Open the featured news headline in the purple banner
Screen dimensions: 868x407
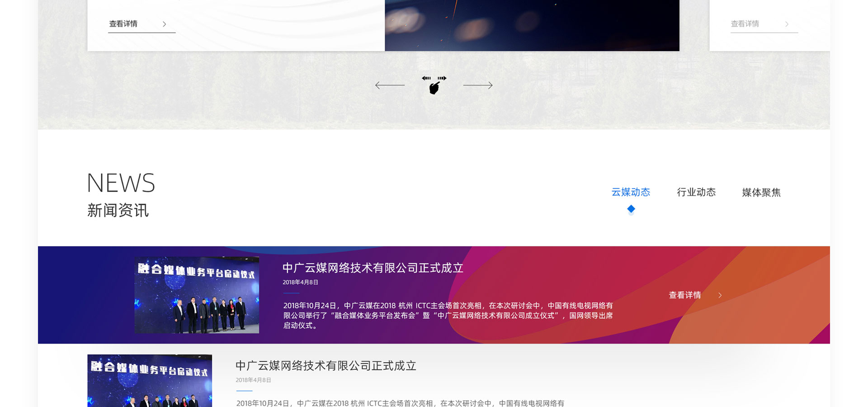click(373, 268)
